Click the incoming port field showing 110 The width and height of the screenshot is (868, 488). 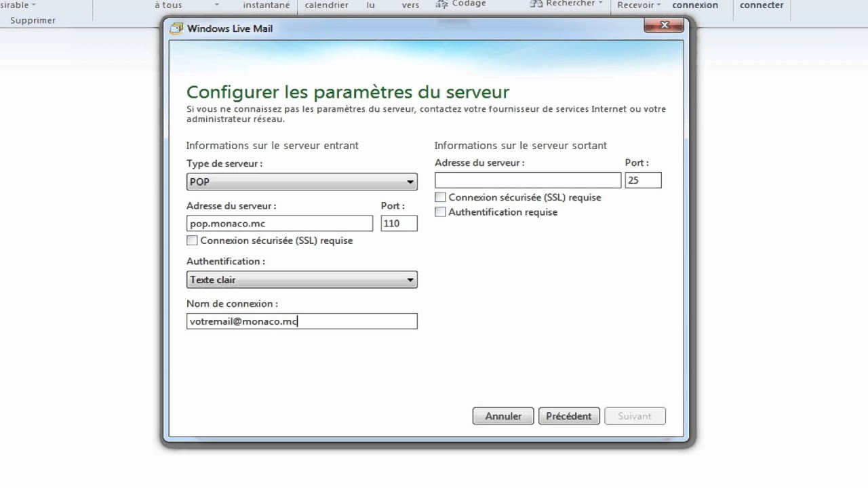399,224
